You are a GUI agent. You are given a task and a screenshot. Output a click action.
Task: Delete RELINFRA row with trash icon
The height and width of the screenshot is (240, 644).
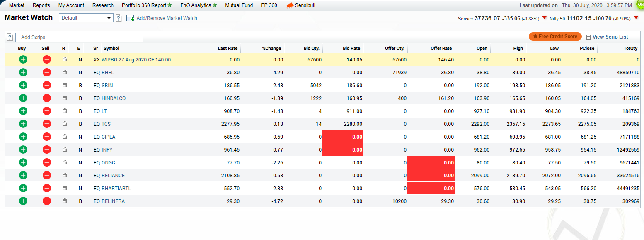tap(64, 201)
